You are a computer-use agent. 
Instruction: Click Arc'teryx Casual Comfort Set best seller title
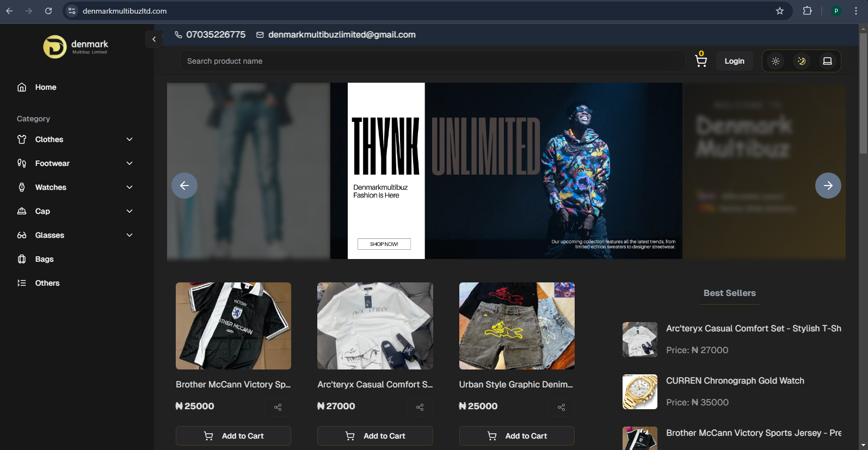tap(754, 328)
